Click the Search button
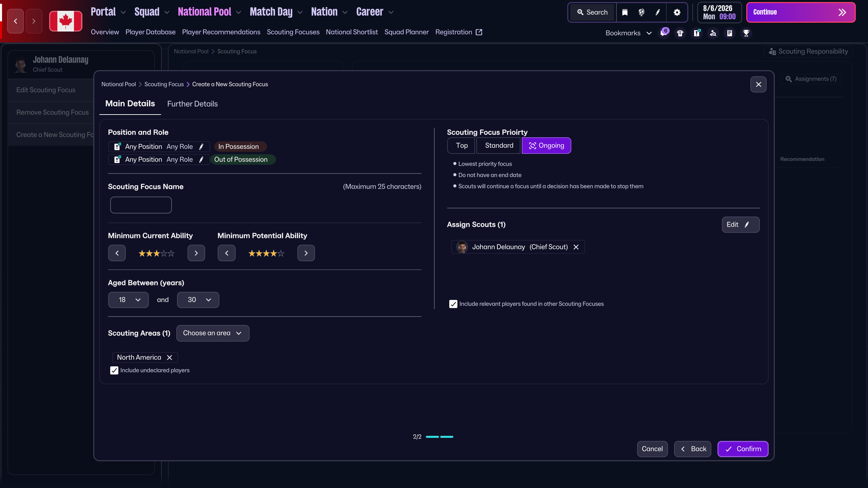 [592, 12]
